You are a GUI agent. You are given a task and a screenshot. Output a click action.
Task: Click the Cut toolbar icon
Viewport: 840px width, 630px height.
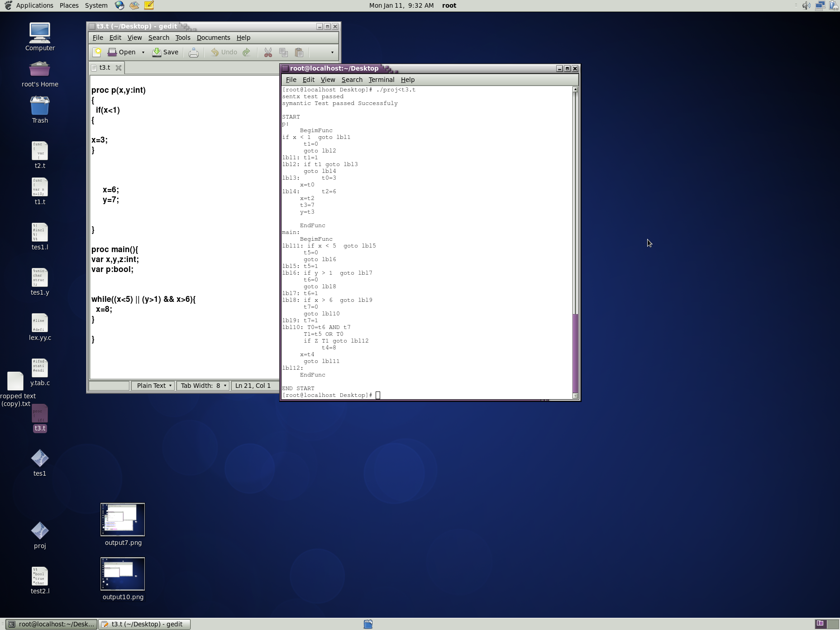coord(268,52)
